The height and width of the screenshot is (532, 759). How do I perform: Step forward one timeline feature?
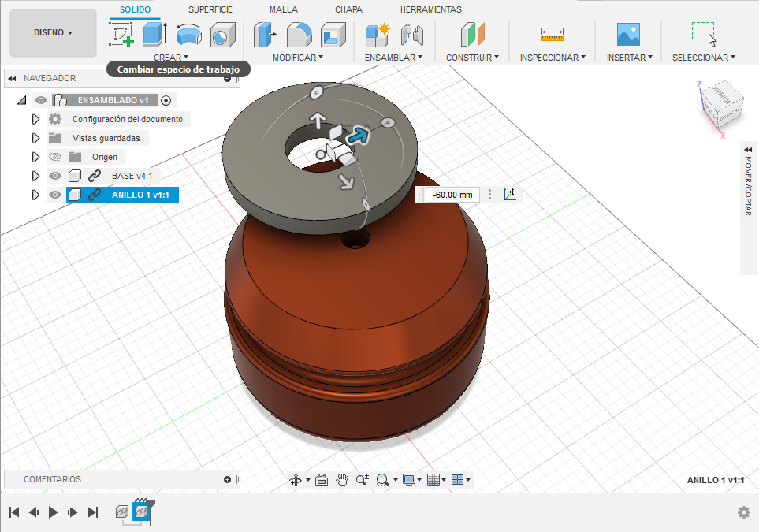(73, 512)
